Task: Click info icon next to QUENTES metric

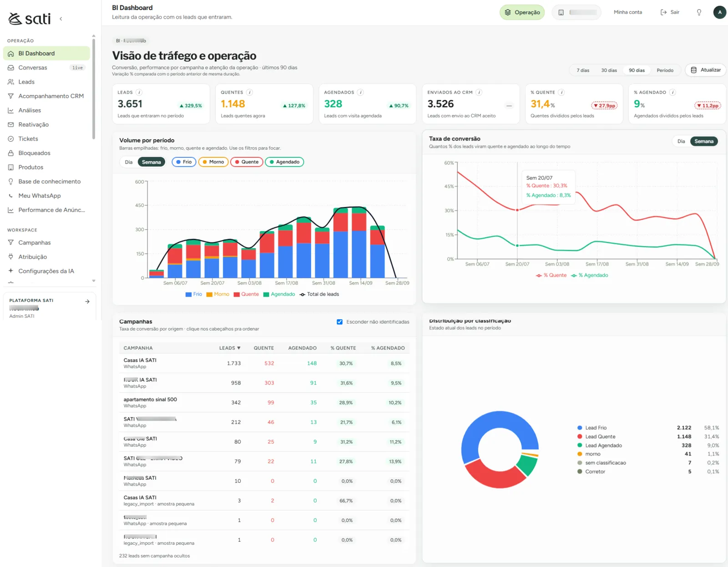Action: click(x=249, y=92)
